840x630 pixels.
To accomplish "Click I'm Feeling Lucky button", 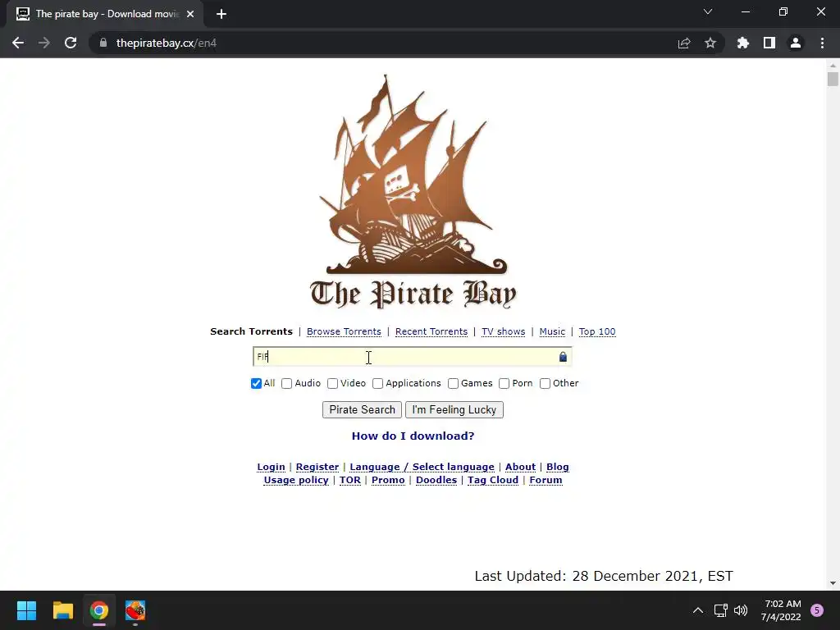I will [454, 410].
